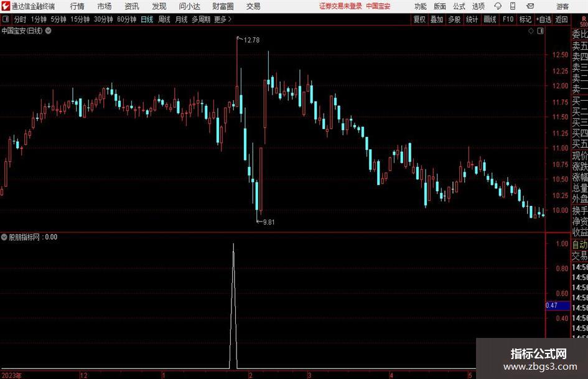Toggle the left panel icon before 分时

(6, 19)
